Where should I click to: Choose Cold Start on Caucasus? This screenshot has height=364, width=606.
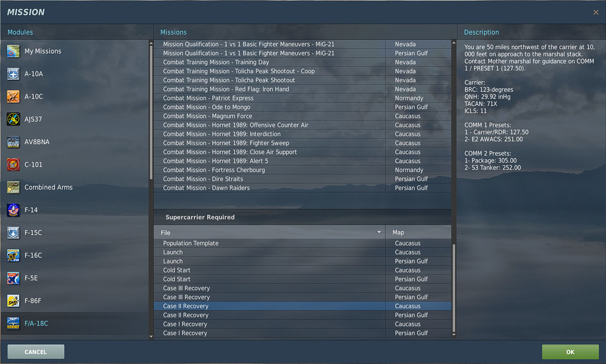pyautogui.click(x=302, y=270)
